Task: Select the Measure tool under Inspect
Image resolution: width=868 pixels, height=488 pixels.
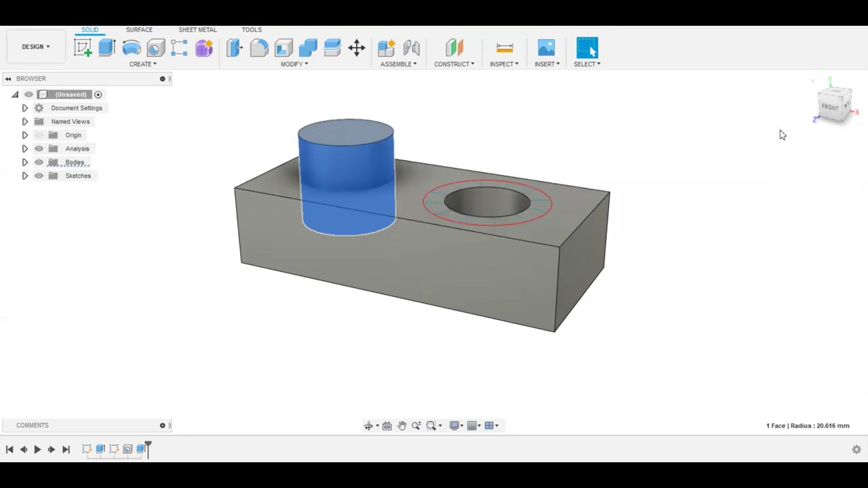Action: (x=505, y=47)
